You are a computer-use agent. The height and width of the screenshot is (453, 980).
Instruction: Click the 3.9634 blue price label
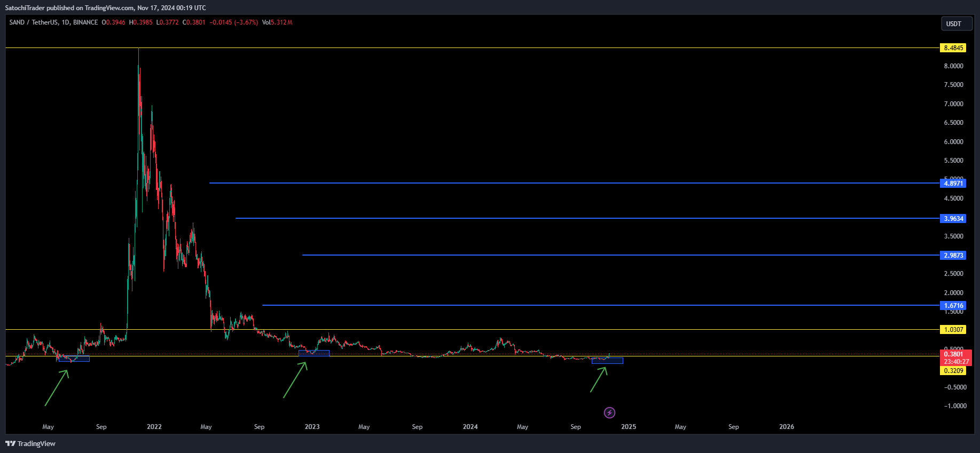pyautogui.click(x=953, y=218)
